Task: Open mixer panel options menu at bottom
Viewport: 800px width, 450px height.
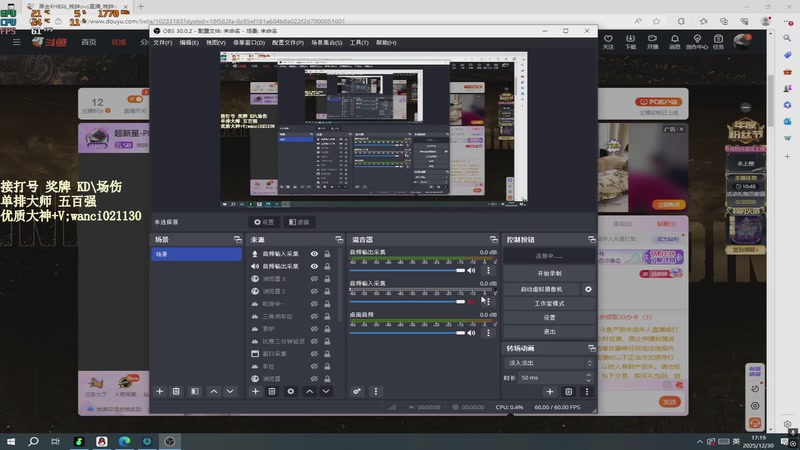Action: [376, 391]
